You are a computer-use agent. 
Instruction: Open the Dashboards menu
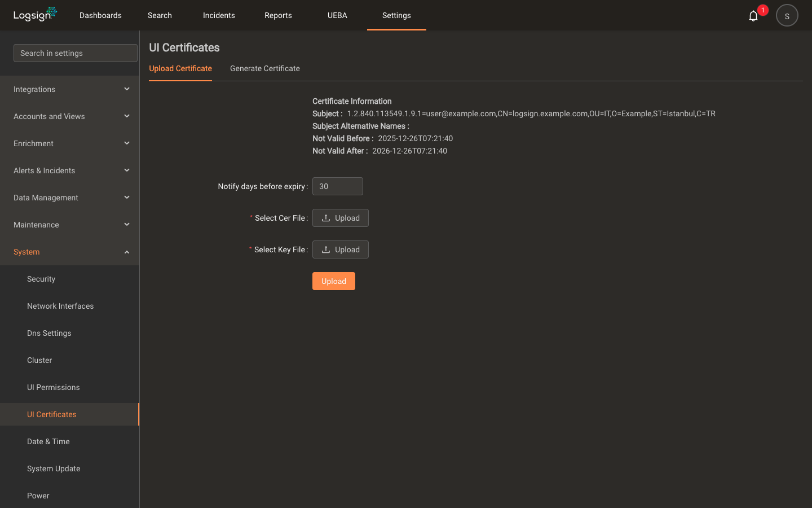click(100, 15)
